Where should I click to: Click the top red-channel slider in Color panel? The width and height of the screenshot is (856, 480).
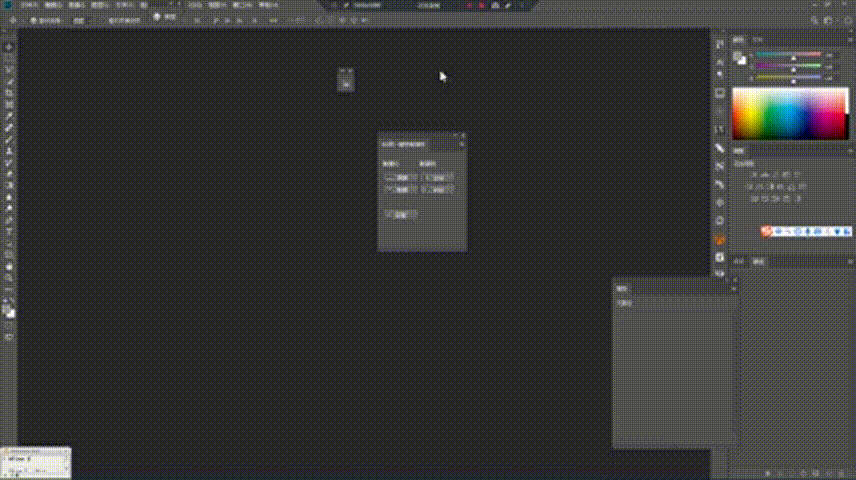pos(789,55)
